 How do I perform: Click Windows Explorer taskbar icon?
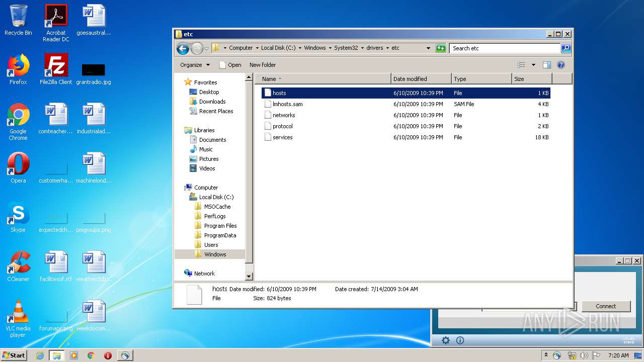pyautogui.click(x=57, y=355)
